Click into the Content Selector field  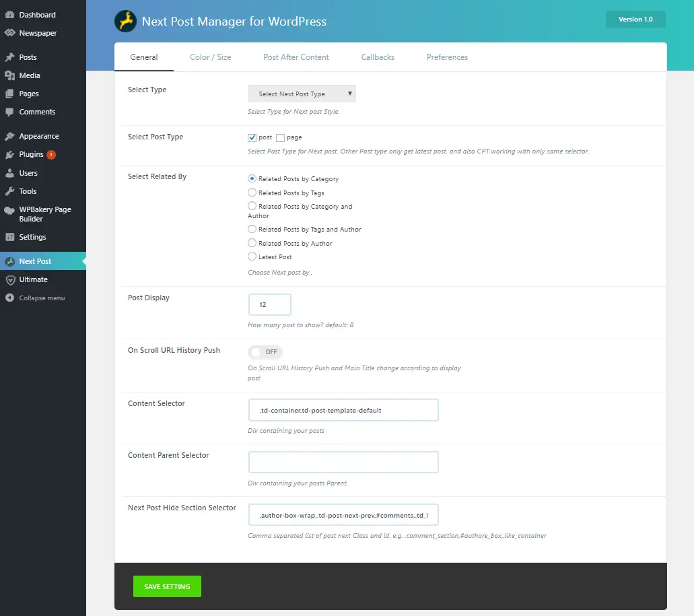point(343,410)
